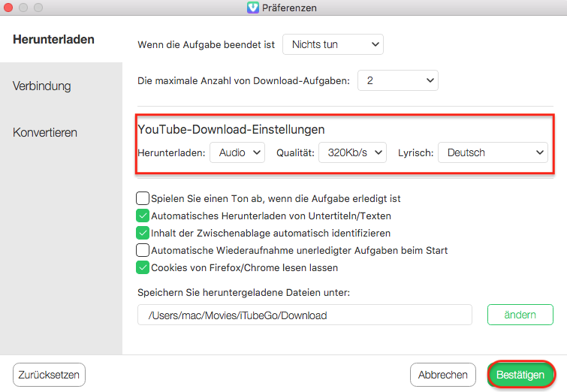Click the ändern button
The image size is (567, 392).
pyautogui.click(x=520, y=315)
